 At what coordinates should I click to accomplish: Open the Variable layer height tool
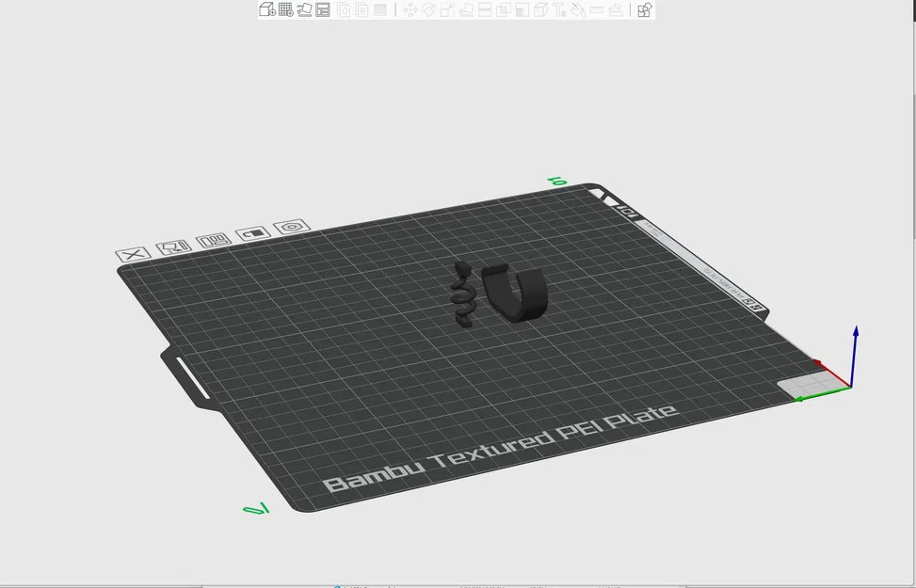[x=380, y=10]
